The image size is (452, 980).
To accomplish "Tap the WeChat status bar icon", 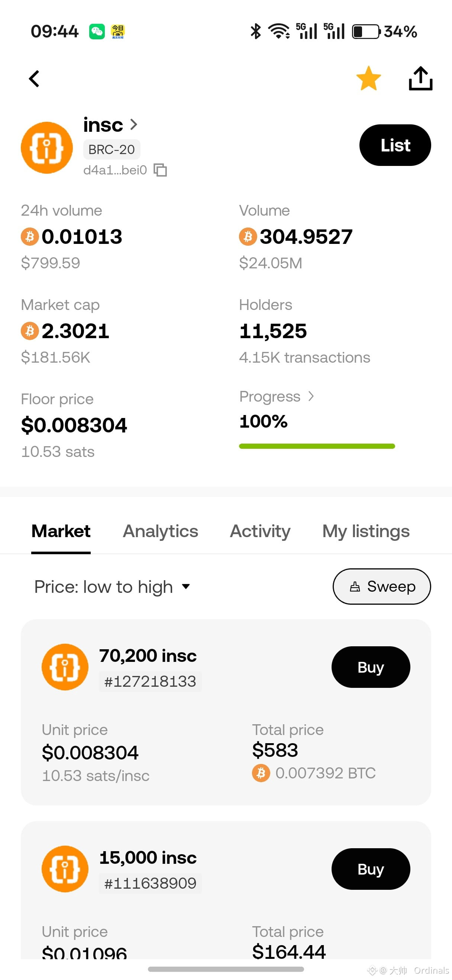I will pos(97,31).
